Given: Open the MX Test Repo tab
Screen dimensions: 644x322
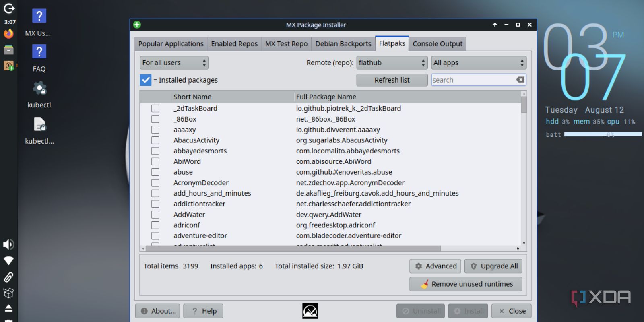Looking at the screenshot, I should click(x=286, y=44).
